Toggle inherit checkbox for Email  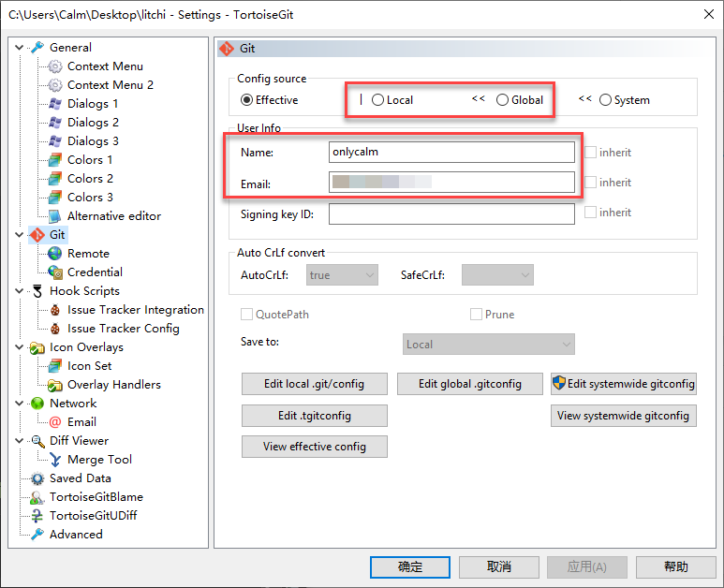[x=591, y=183]
